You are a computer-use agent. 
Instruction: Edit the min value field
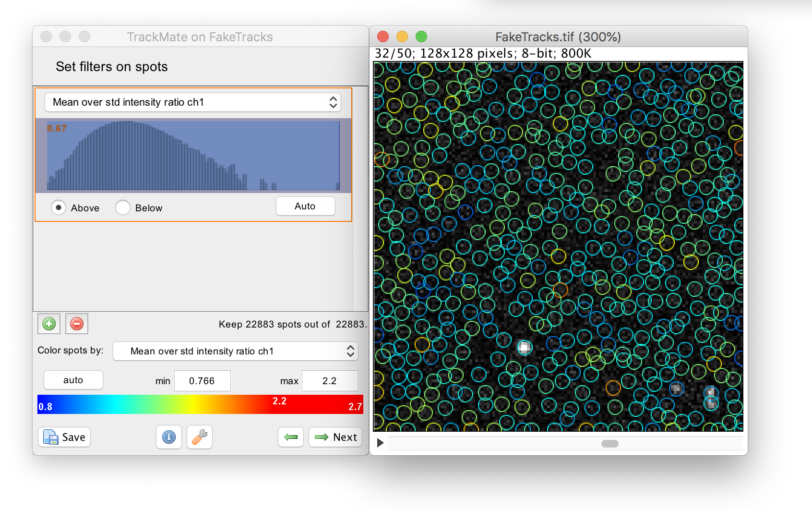[x=203, y=381]
